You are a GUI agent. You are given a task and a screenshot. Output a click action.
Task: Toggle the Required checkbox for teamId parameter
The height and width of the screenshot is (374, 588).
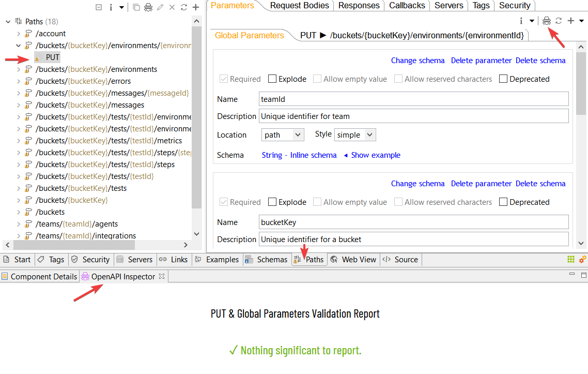coord(224,79)
